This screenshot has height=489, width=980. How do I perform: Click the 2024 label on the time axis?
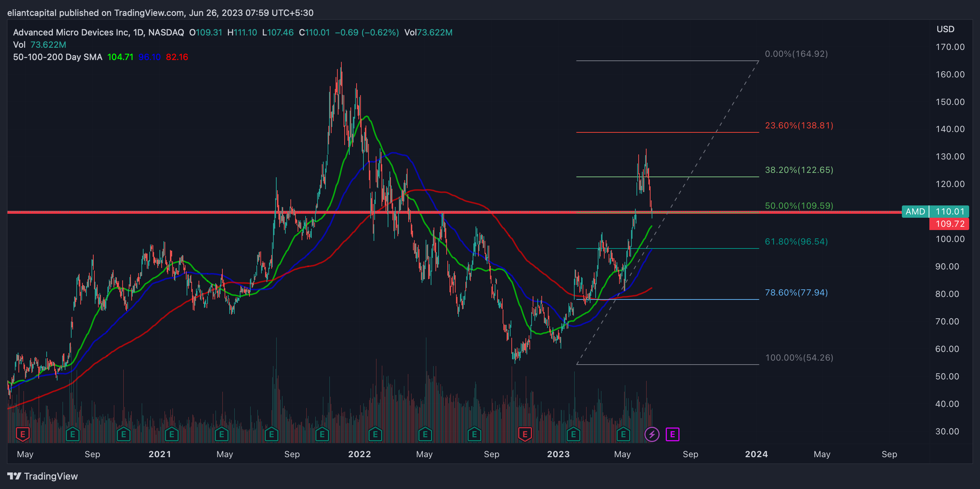pos(756,454)
